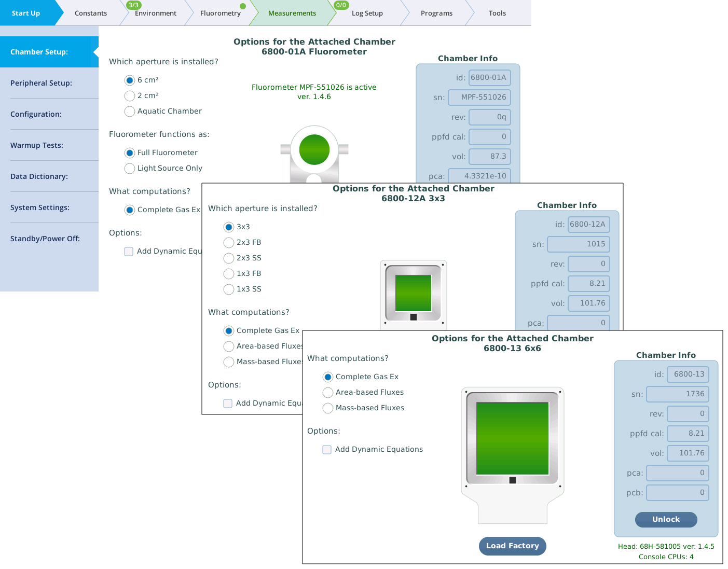This screenshot has height=569, width=728.
Task: Switch to the Constants tab
Action: 91,13
